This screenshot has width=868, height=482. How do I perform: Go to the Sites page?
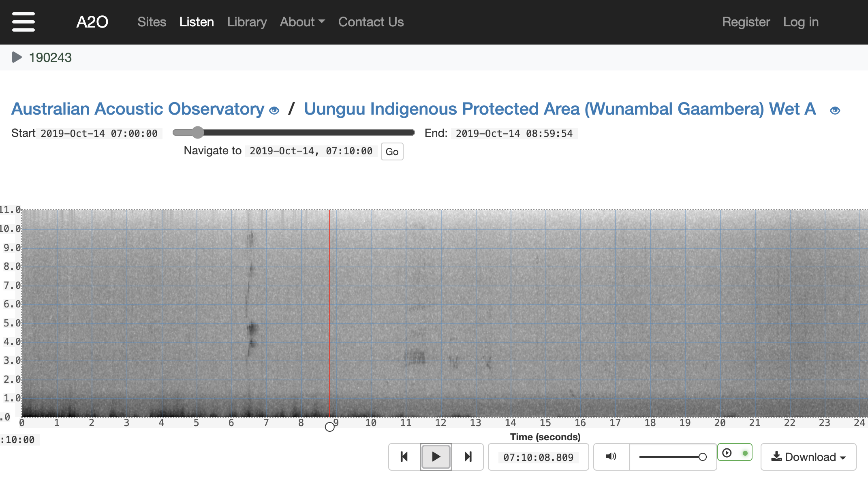coord(152,22)
